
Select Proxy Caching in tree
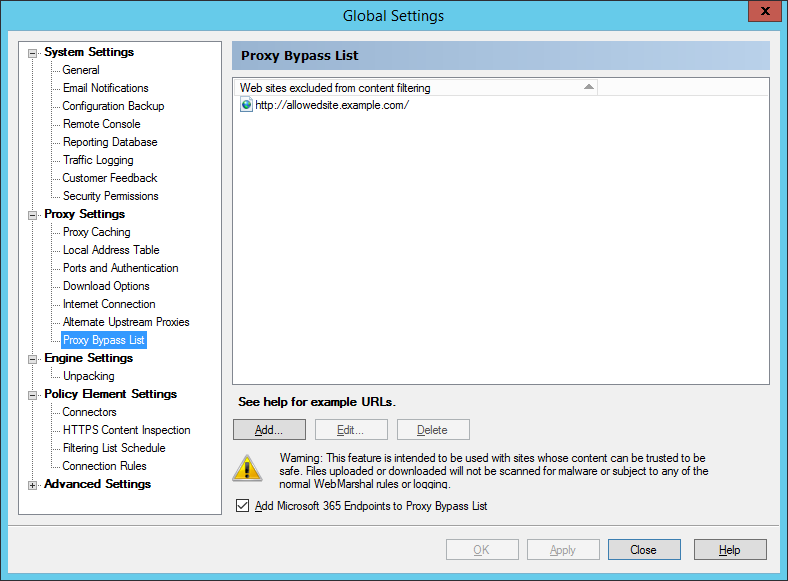point(96,232)
